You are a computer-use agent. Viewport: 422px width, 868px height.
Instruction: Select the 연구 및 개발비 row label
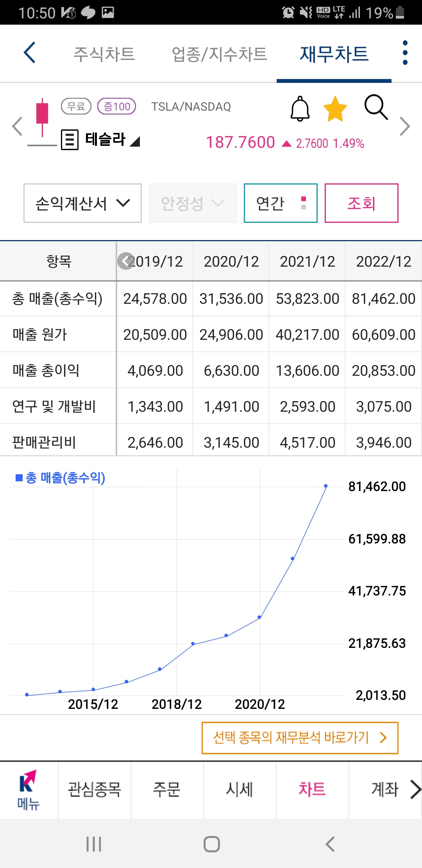click(x=54, y=407)
